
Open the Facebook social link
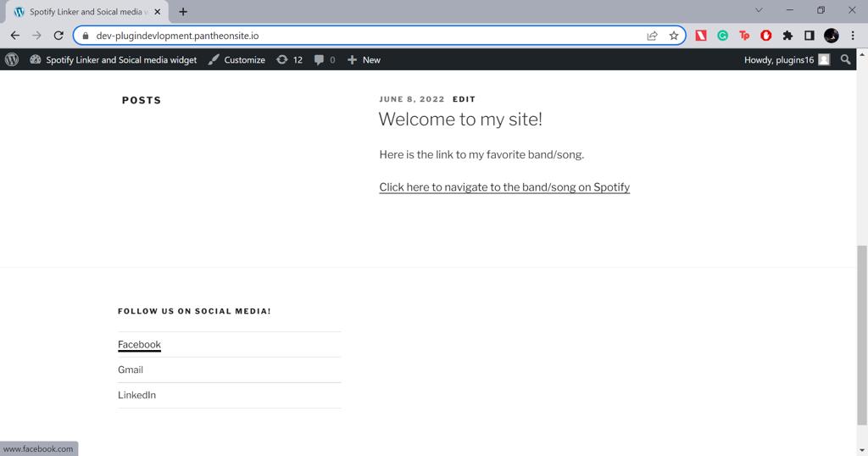click(140, 344)
